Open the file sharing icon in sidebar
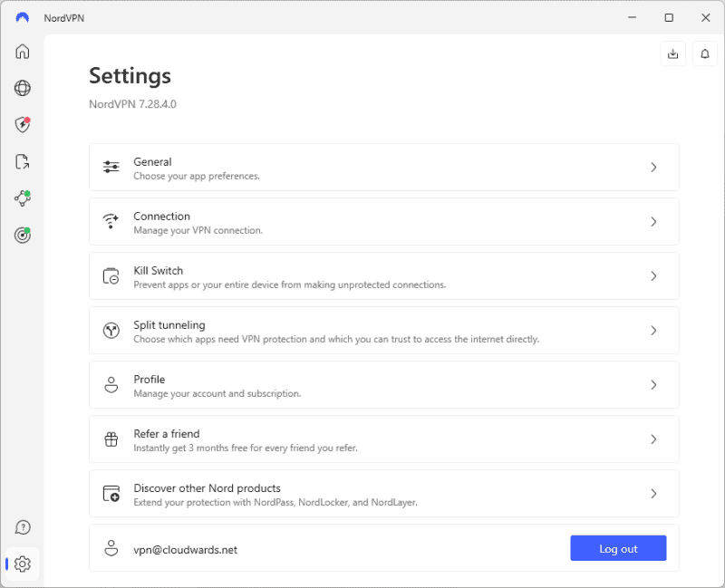Image resolution: width=725 pixels, height=588 pixels. [22, 162]
